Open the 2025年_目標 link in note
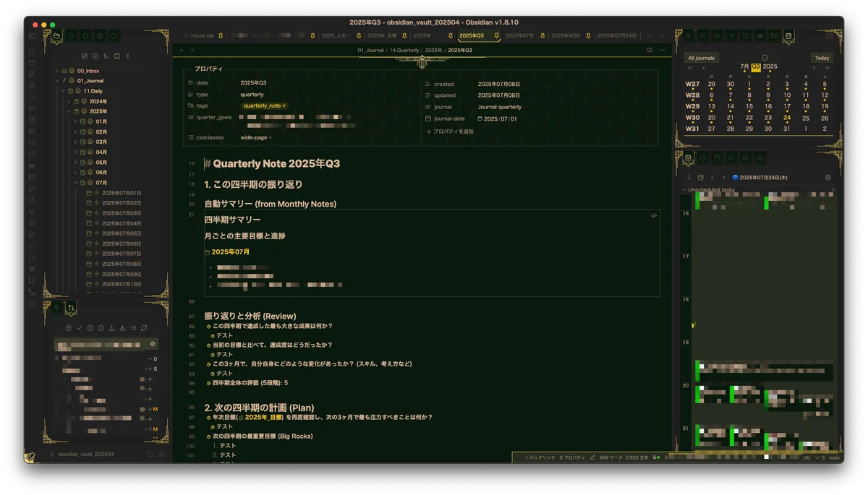 pos(263,417)
